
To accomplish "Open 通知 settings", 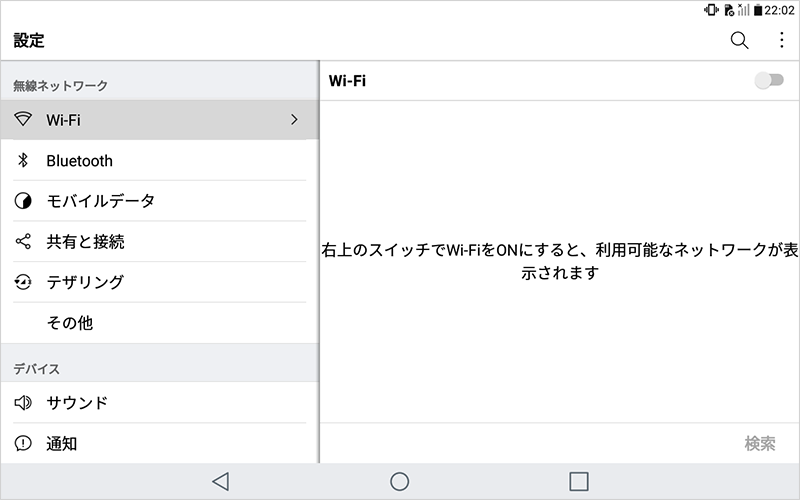I will [x=160, y=443].
